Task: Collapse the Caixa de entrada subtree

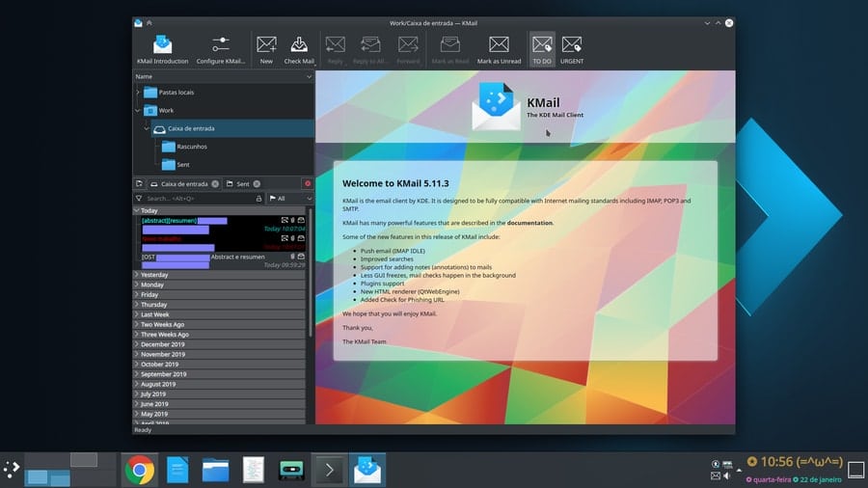Action: 147,128
